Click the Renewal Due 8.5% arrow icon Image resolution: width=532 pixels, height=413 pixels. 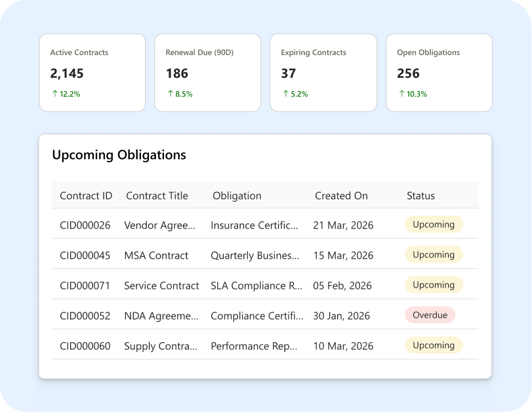171,93
